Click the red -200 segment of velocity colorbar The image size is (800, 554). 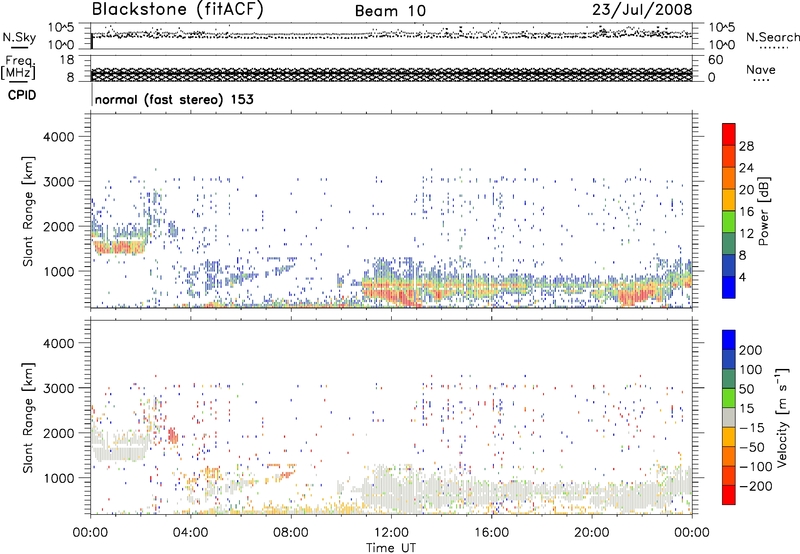(729, 495)
